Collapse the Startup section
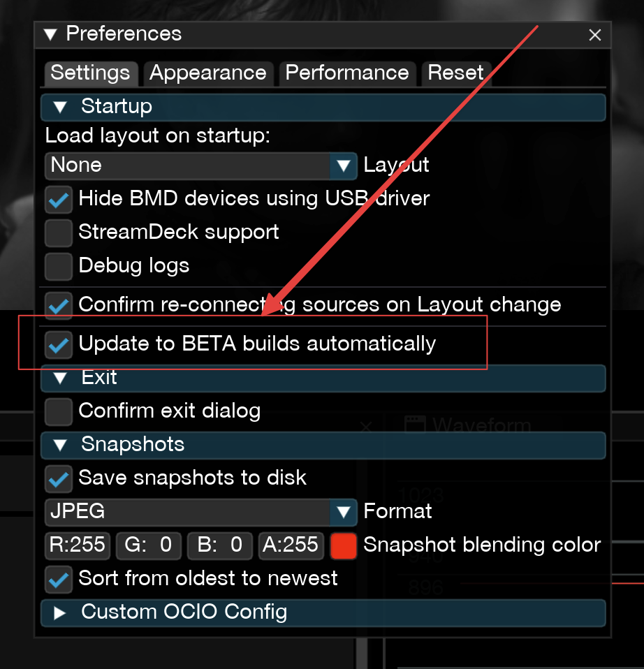This screenshot has height=669, width=644. (x=59, y=106)
